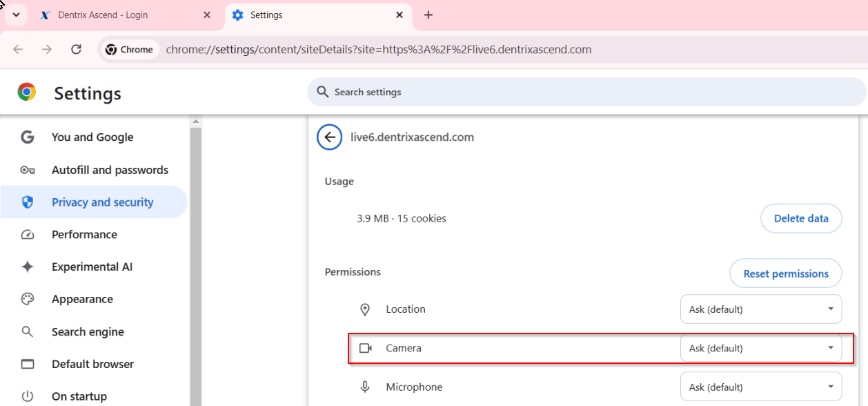The width and height of the screenshot is (868, 406).
Task: Click the back arrow beside live6.dentrixascend.com
Action: coord(330,137)
